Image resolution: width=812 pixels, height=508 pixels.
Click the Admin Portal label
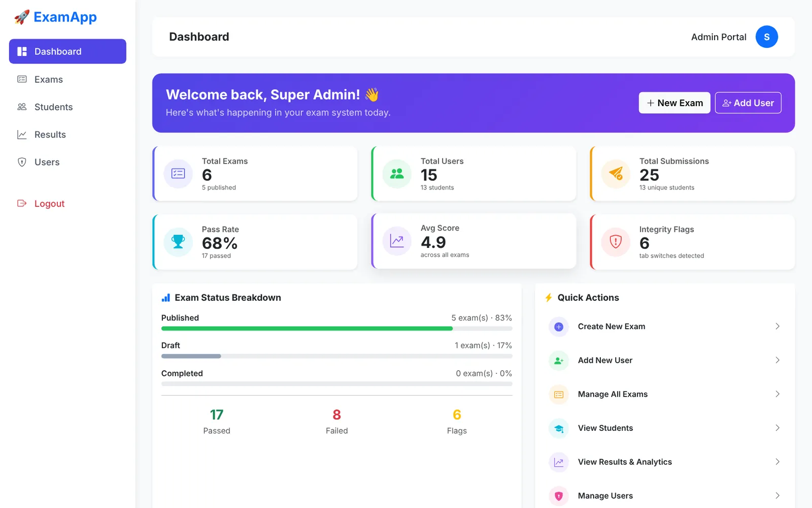pos(719,37)
